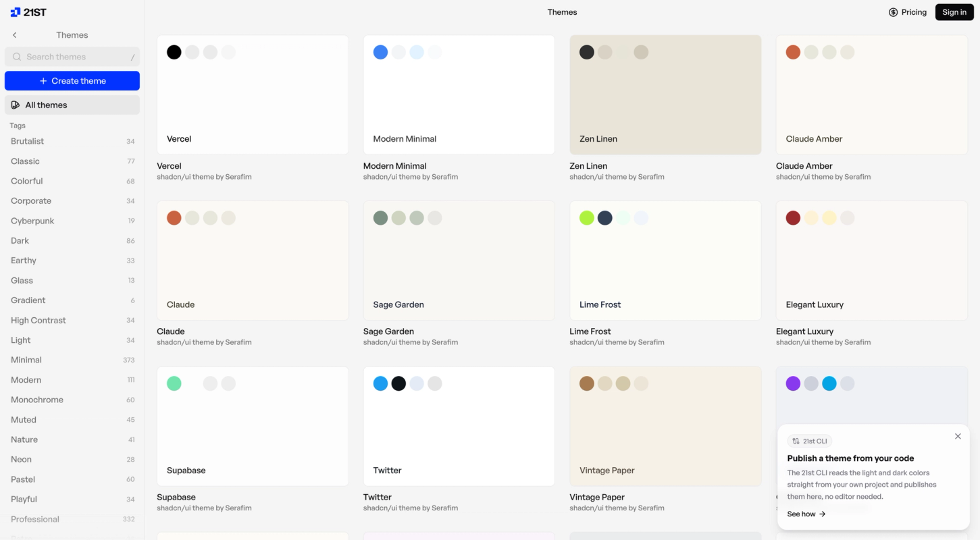The image size is (980, 540).
Task: Click the black swatch on the Twitter card
Action: coord(399,383)
